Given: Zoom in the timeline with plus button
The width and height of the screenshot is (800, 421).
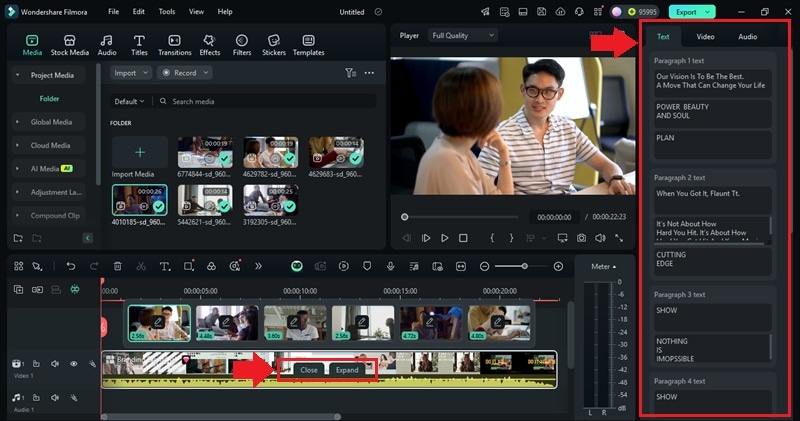Looking at the screenshot, I should 558,266.
